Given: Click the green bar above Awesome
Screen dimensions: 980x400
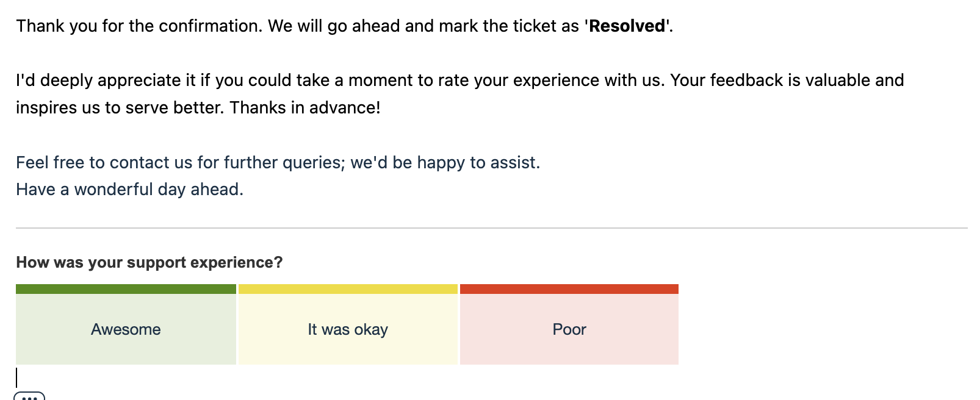Looking at the screenshot, I should [x=126, y=289].
